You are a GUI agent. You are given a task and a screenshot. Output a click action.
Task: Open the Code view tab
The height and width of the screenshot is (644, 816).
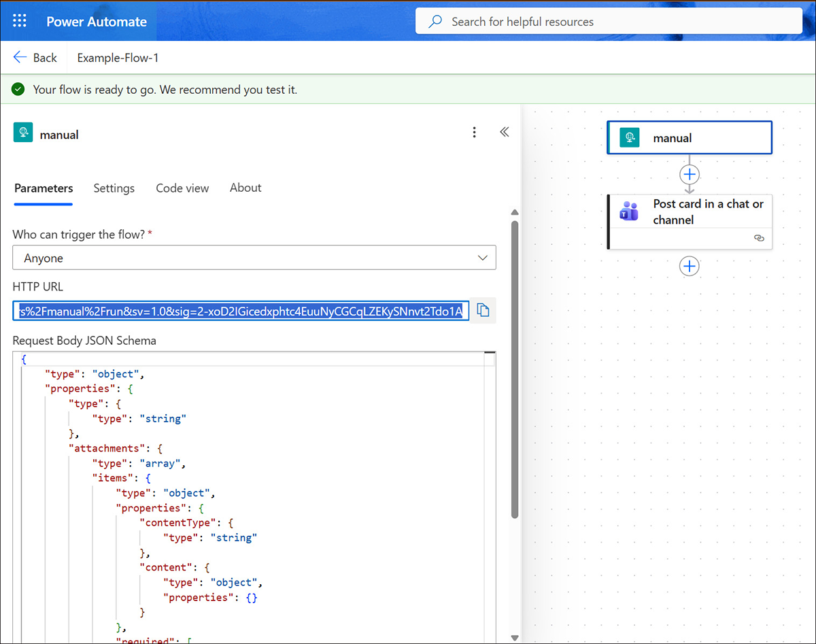click(x=182, y=188)
